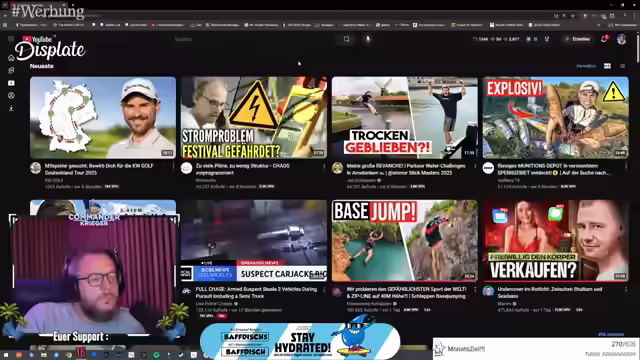Screen dimensions: 640x360
Task: Open title 'Wir probieren den GEFÄHRLICHSTEN Sport'
Action: (406, 293)
